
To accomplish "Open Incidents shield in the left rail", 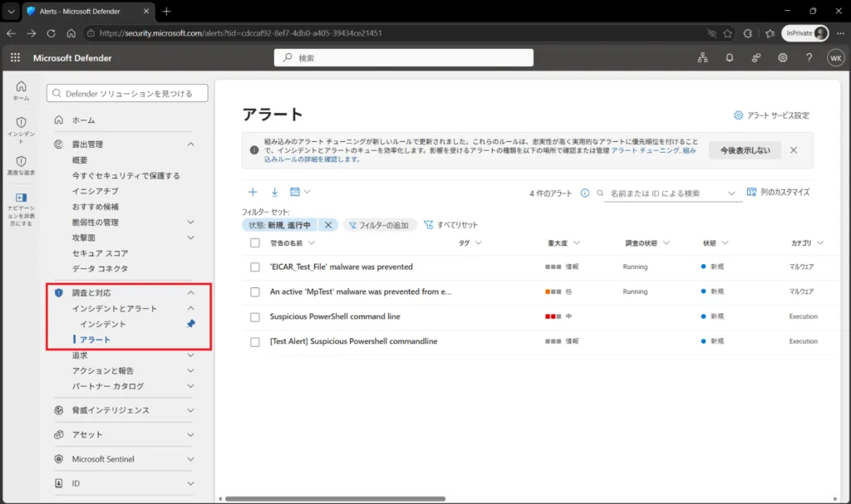I will [21, 130].
